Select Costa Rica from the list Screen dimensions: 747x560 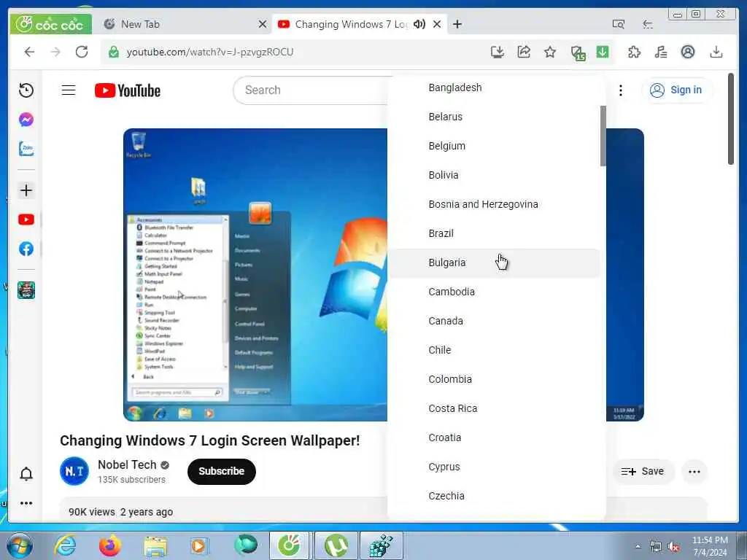pos(495,408)
